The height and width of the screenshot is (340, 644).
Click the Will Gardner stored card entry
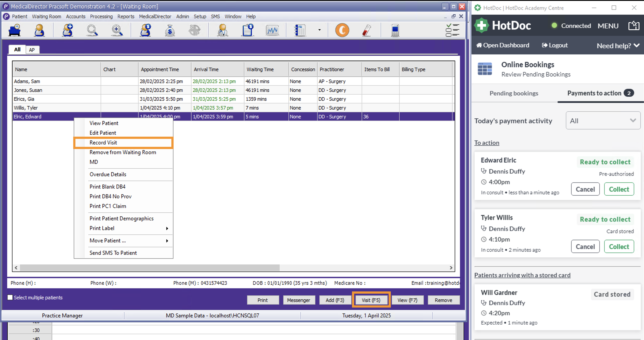click(557, 307)
